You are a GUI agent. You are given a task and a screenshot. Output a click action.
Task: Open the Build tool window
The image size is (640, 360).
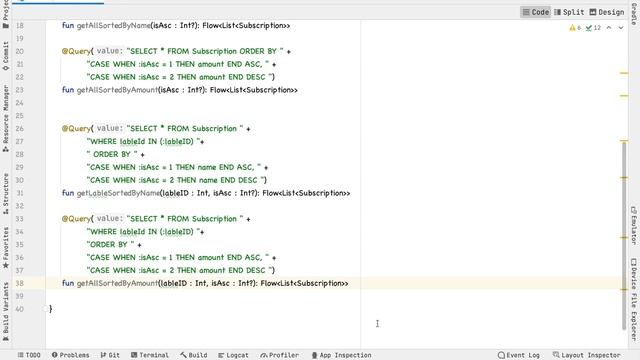(194, 355)
